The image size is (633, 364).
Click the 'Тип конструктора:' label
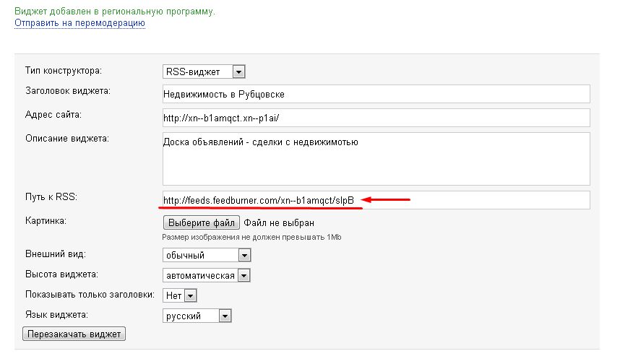point(64,71)
